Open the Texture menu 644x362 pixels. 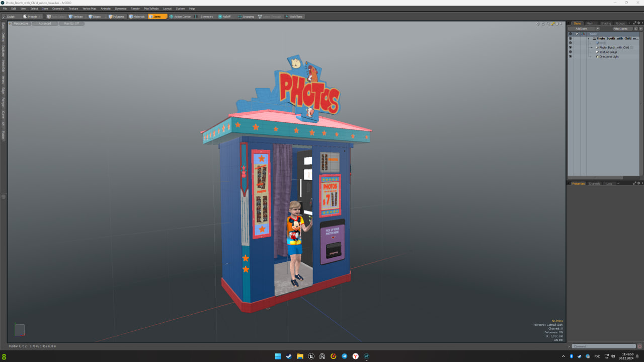(73, 9)
